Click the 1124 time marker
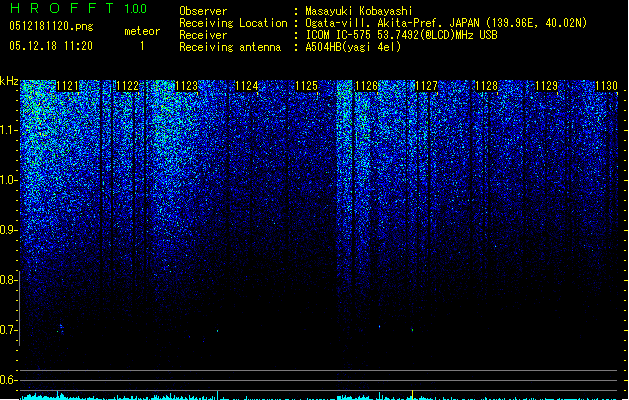 click(x=247, y=86)
